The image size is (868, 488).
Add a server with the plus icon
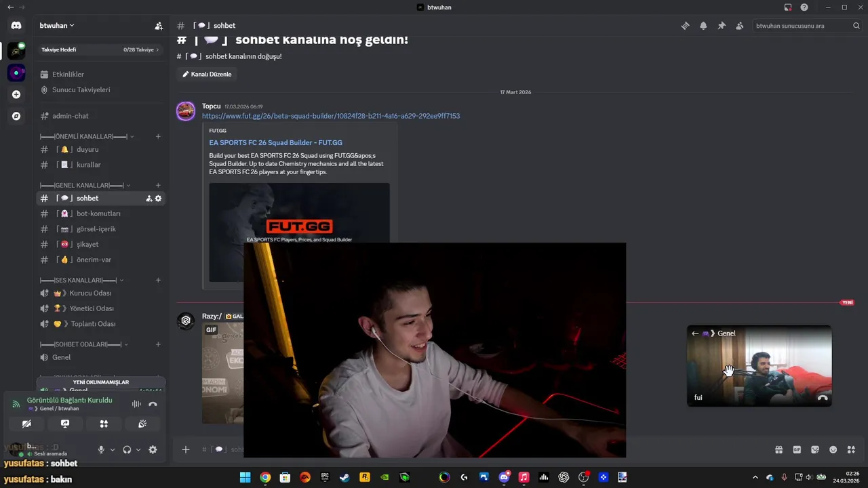(16, 94)
